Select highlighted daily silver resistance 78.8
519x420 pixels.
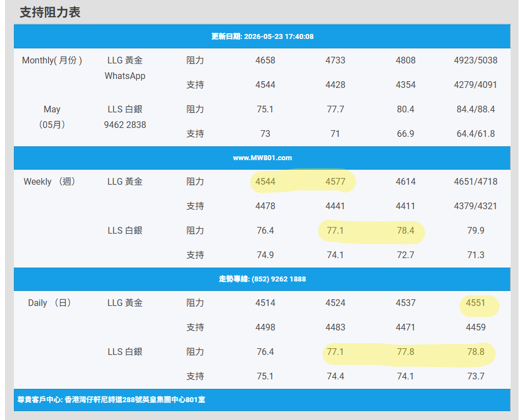coord(476,352)
